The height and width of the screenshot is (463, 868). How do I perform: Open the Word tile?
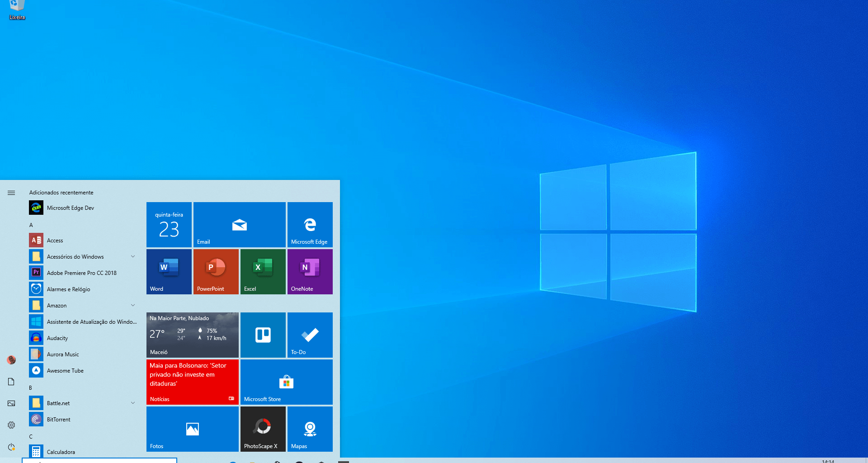(169, 271)
